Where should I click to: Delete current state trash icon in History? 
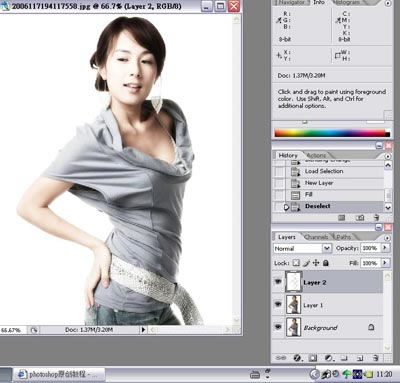pos(376,218)
